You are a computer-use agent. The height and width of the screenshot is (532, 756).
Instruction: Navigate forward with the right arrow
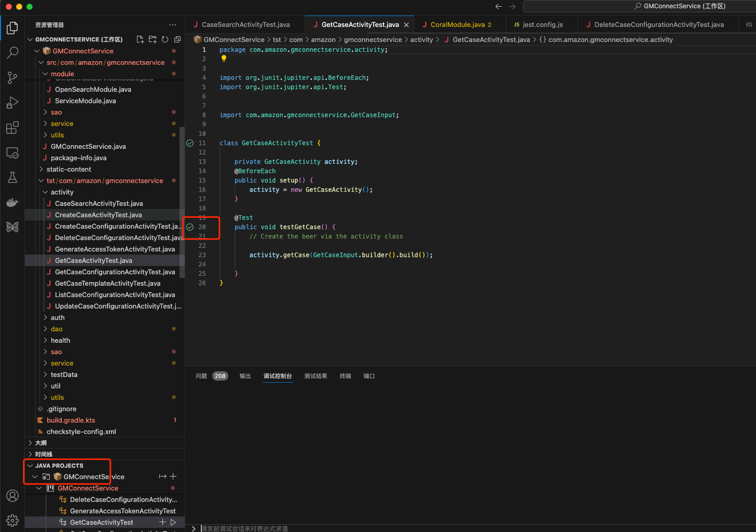(x=512, y=6)
